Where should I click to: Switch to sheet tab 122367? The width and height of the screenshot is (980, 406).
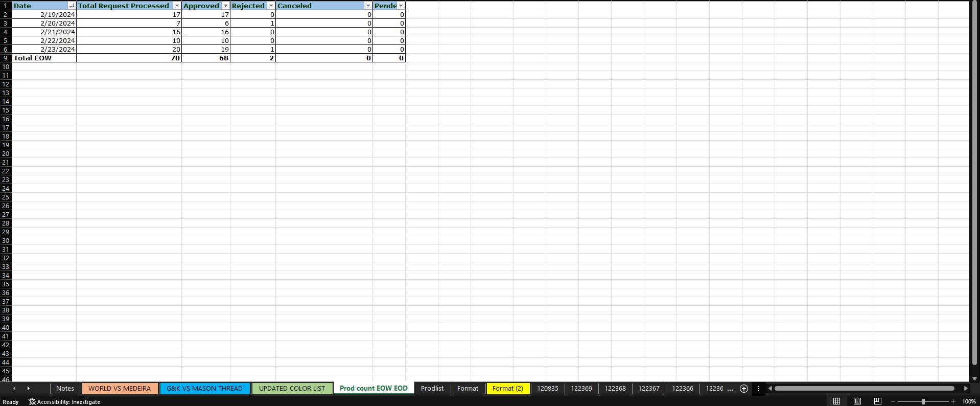click(x=649, y=389)
